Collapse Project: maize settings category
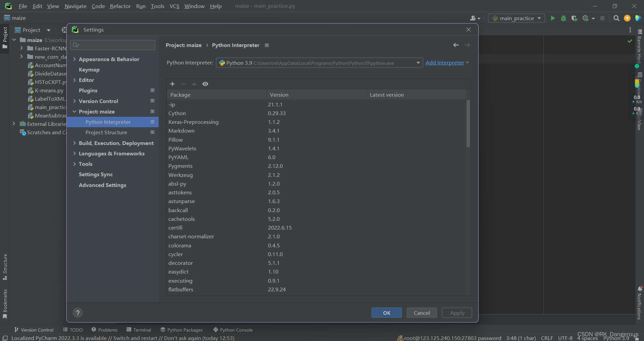 tap(74, 111)
